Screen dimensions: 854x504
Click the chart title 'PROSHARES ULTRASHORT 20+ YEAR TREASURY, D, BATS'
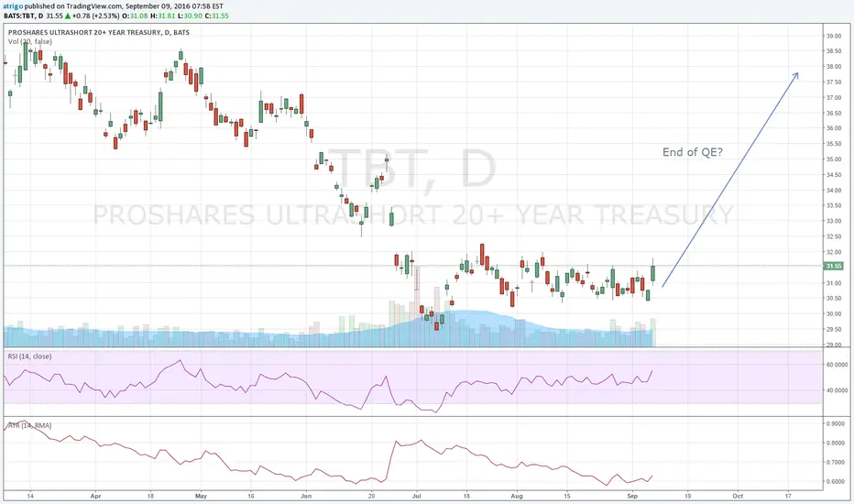point(99,33)
